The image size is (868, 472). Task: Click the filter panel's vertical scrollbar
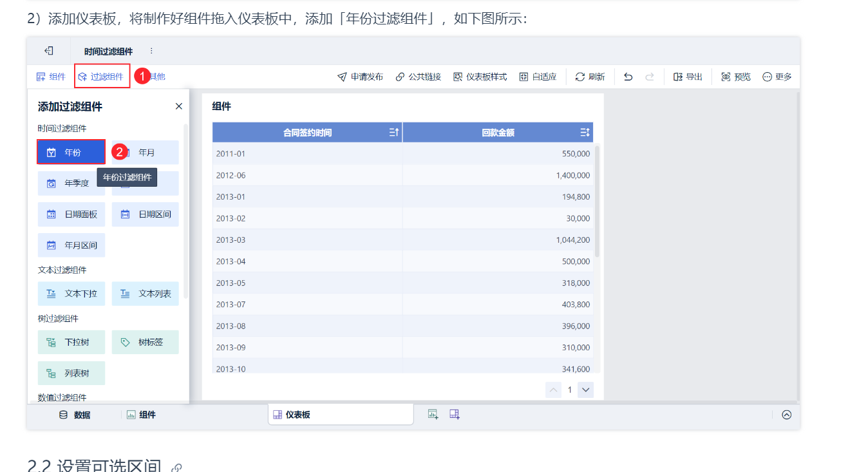(x=186, y=211)
